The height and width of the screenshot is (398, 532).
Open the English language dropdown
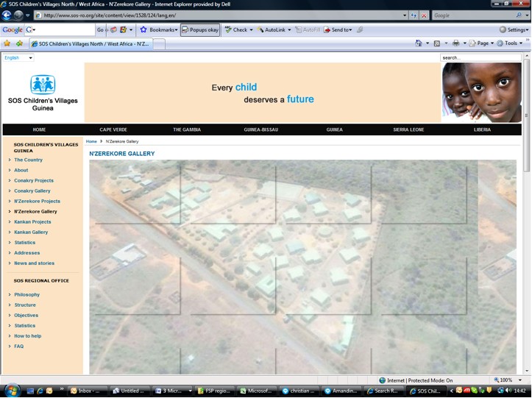(18, 57)
